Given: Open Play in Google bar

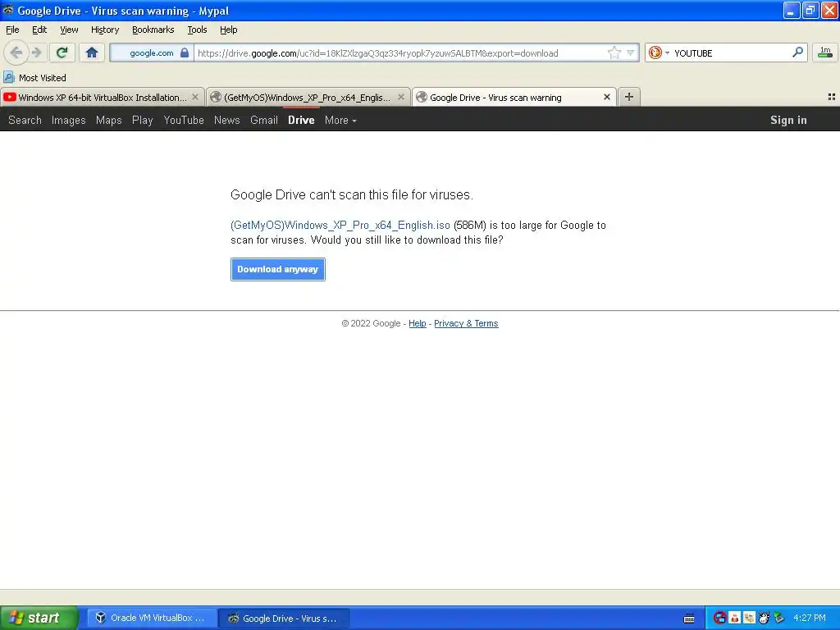Looking at the screenshot, I should coord(143,120).
